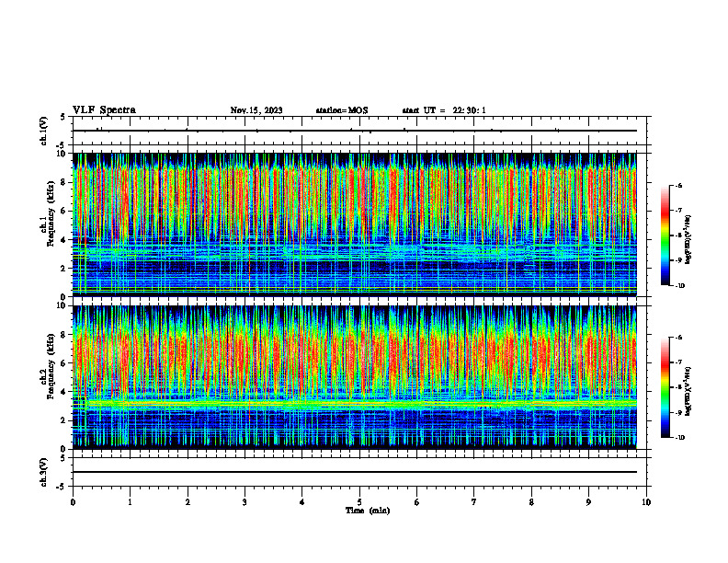Click the "VLF Spectra" title text
Screen dimensions: 728x563
pos(104,110)
